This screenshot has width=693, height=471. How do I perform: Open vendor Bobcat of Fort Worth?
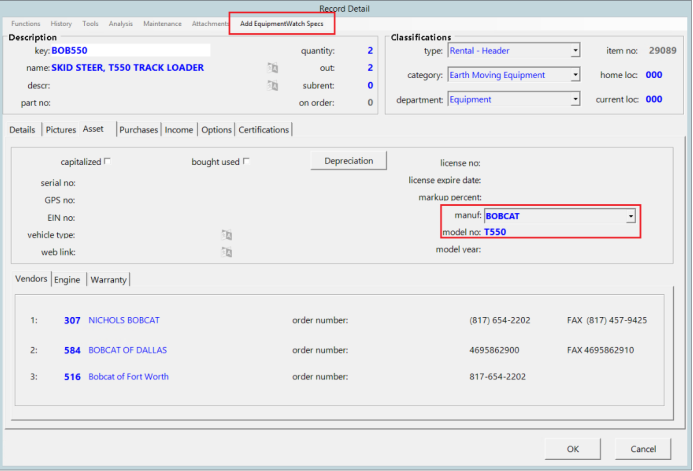(x=128, y=376)
